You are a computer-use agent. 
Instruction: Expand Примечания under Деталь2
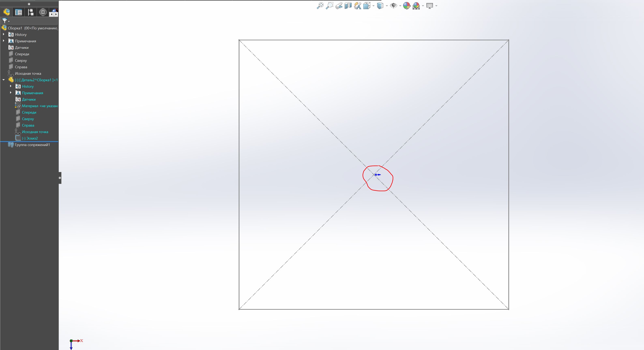[11, 93]
